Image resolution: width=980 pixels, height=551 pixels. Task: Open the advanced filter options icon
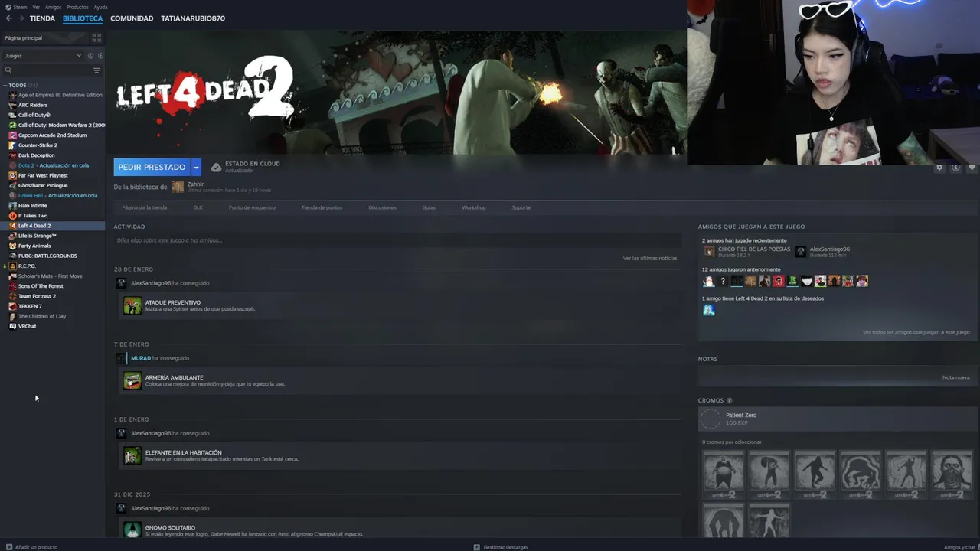96,70
